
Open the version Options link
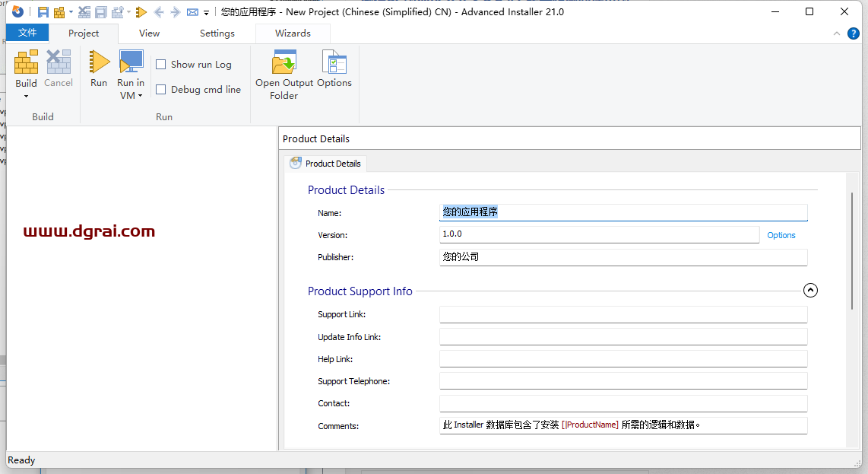[x=781, y=235]
